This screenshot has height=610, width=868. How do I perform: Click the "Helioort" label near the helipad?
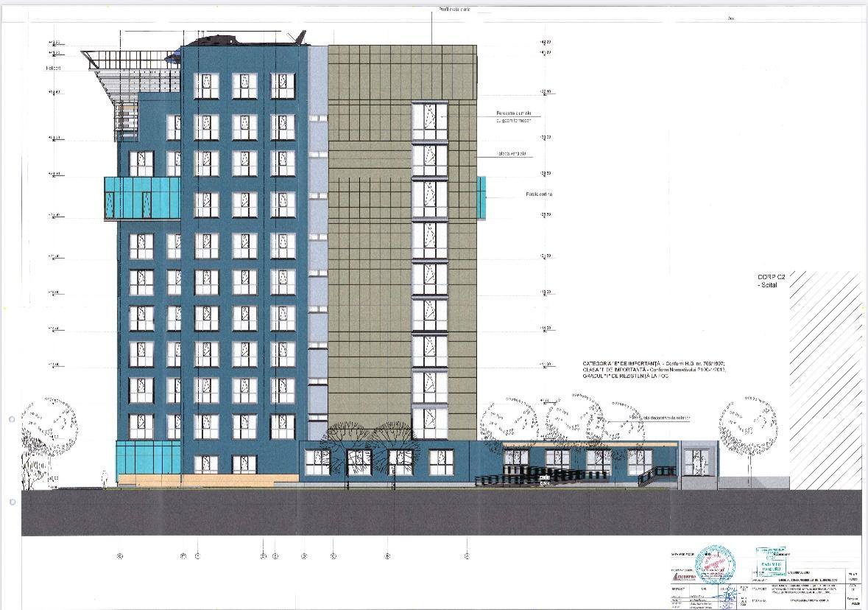pos(54,68)
